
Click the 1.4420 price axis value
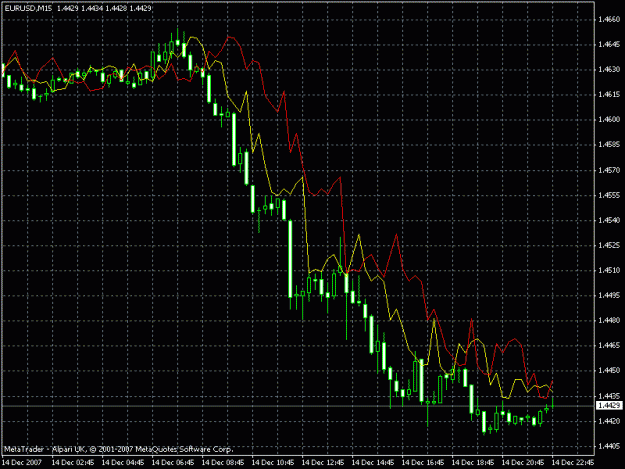(609, 421)
